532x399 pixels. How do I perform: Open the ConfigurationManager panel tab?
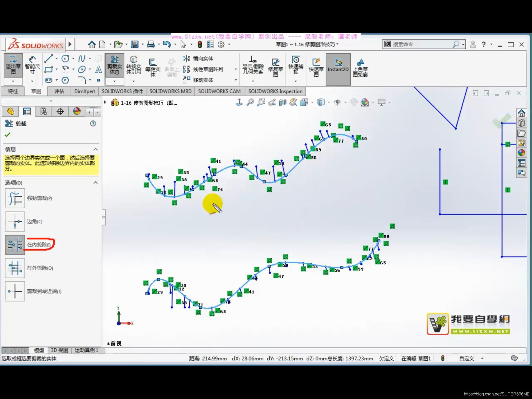click(43, 112)
